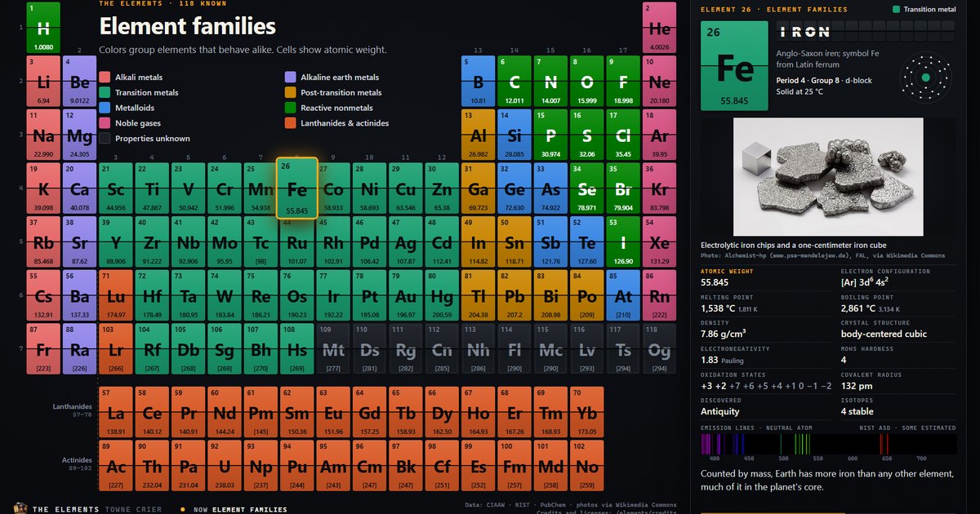
Task: Open the Oganesson (Og) cell
Action: click(660, 349)
